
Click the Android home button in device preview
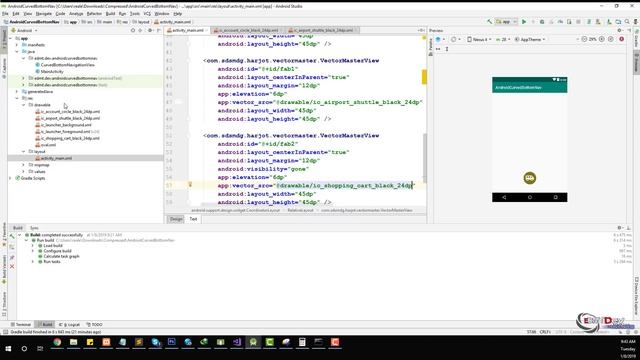(x=530, y=197)
